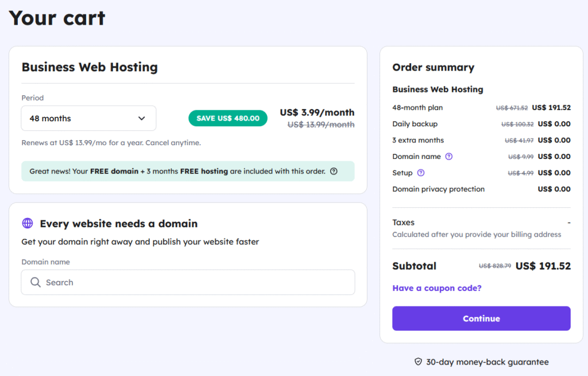This screenshot has height=376, width=588.
Task: Open the Have a coupon code link
Action: point(436,288)
